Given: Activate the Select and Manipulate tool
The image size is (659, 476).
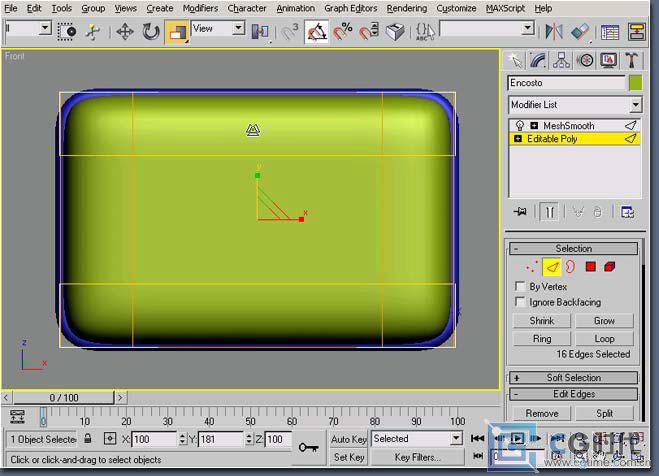Looking at the screenshot, I should 93,32.
